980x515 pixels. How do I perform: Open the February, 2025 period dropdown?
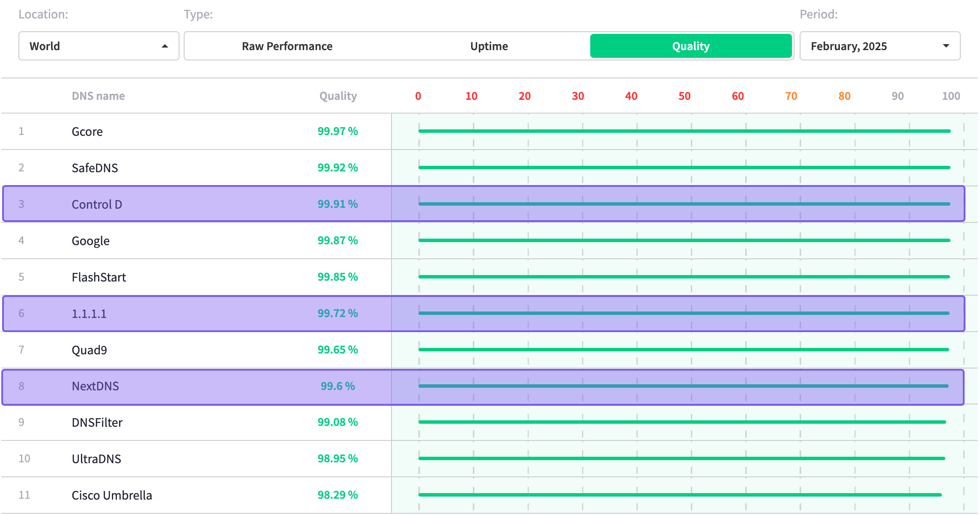pyautogui.click(x=880, y=46)
